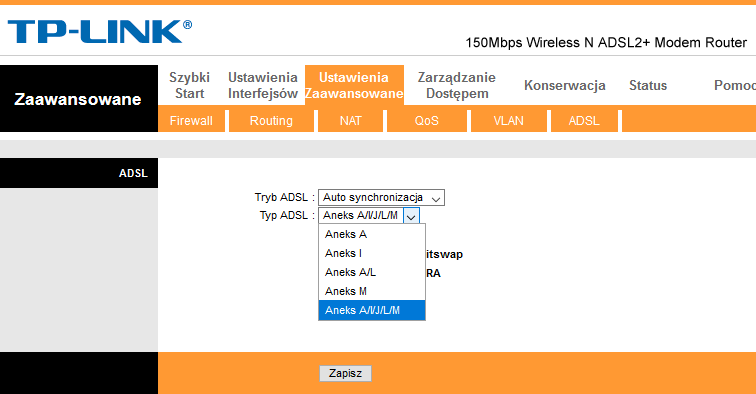Choose Aneks M option

[372, 291]
